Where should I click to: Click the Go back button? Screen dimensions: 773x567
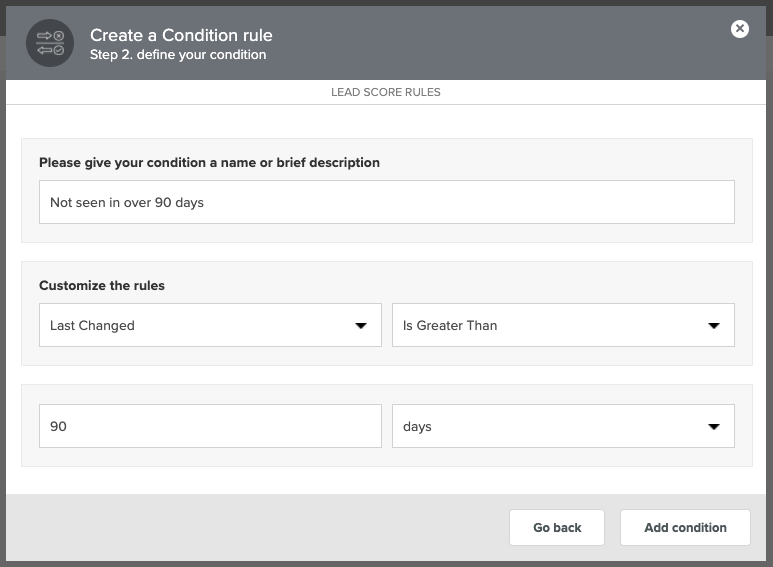557,528
